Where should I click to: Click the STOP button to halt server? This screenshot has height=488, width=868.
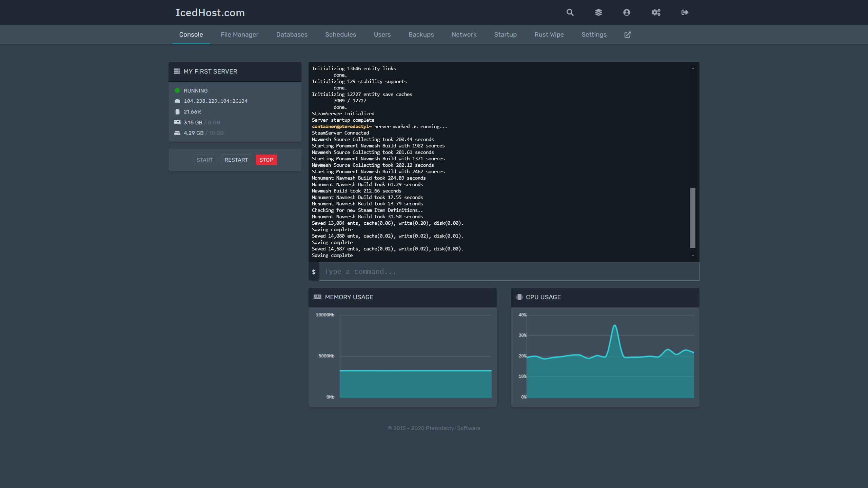(266, 160)
